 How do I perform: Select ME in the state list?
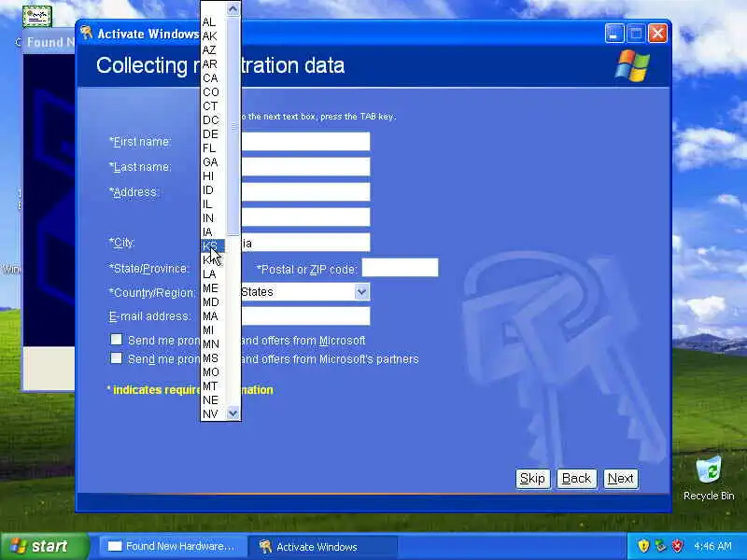213,288
